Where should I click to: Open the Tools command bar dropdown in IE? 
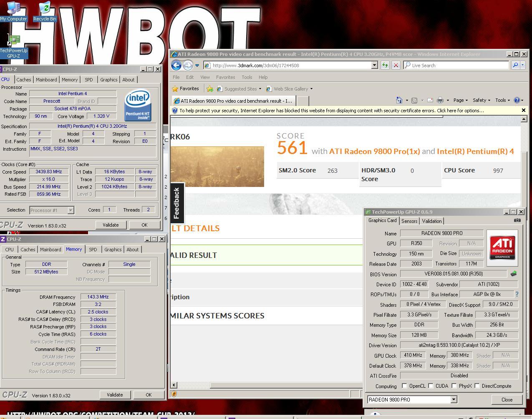(502, 100)
